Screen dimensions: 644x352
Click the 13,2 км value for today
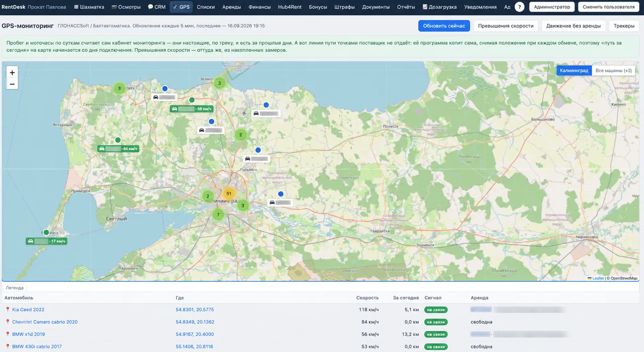pyautogui.click(x=410, y=334)
